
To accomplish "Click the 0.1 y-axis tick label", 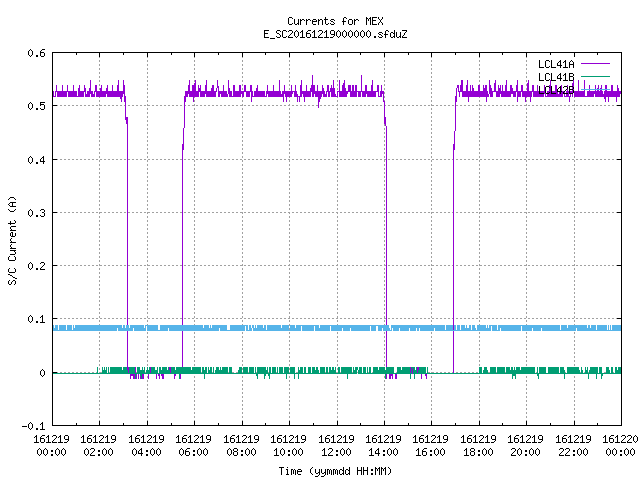I will click(x=36, y=319).
